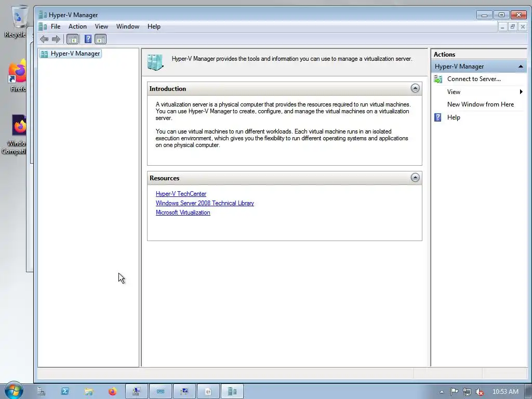This screenshot has height=399, width=532.
Task: Click the Help text in the Actions pane
Action: 454,117
